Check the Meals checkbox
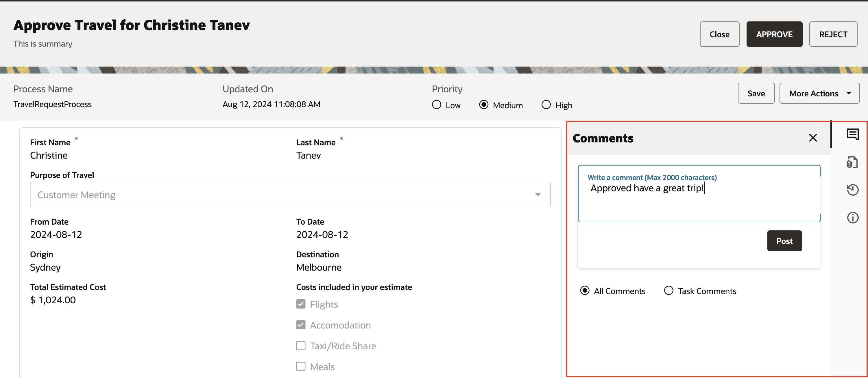Screen dimensions: 868x378 point(301,366)
